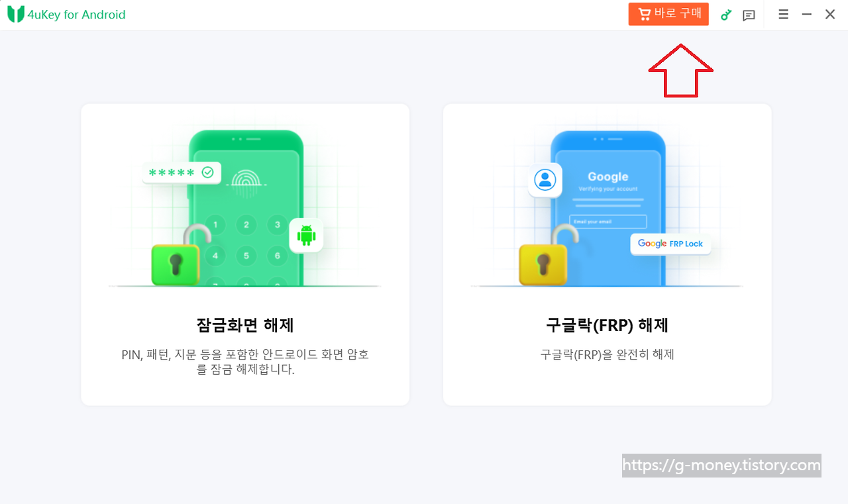The image size is (848, 504).
Task: Open the hamburger menu
Action: click(x=783, y=14)
